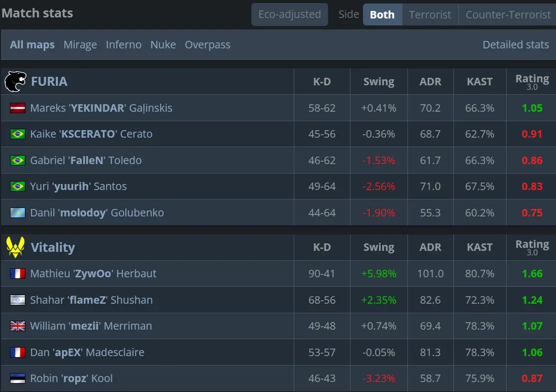Click ropz's Estonian flag icon

(x=17, y=379)
